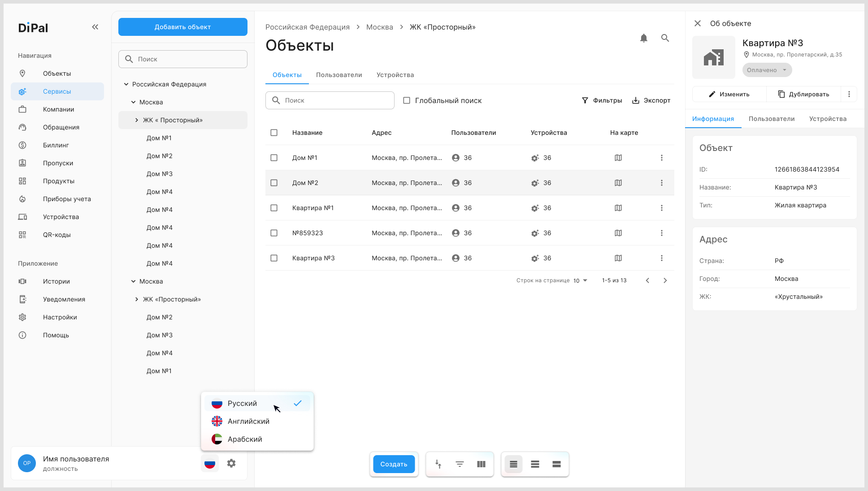Open rows-per-page dropdown showing 10
Image resolution: width=868 pixels, height=491 pixels.
(580, 280)
